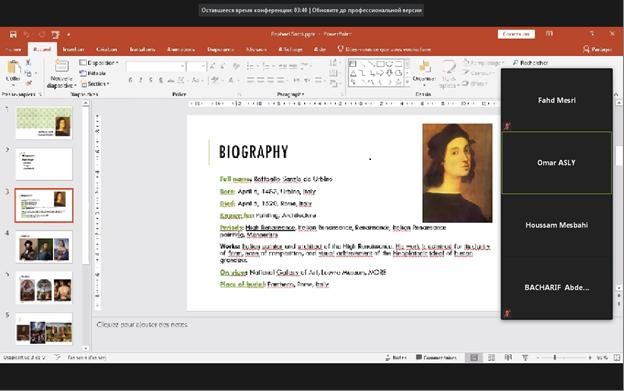This screenshot has width=624, height=391.
Task: Toggle align text left
Action: (x=250, y=80)
